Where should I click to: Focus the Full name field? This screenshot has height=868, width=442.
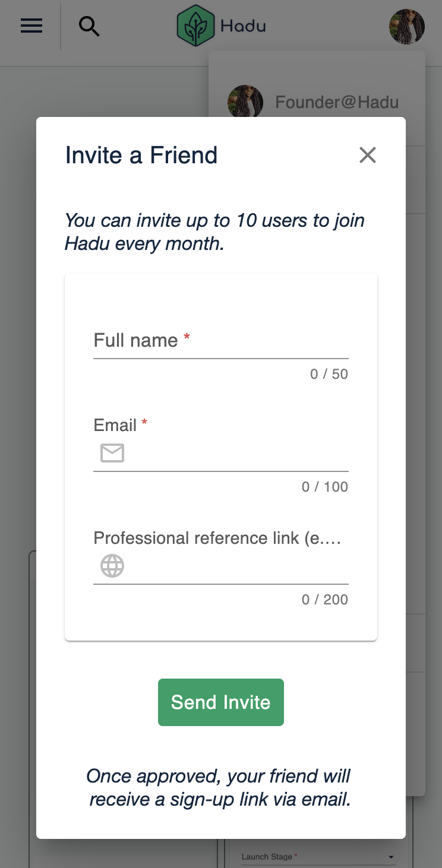pyautogui.click(x=220, y=341)
